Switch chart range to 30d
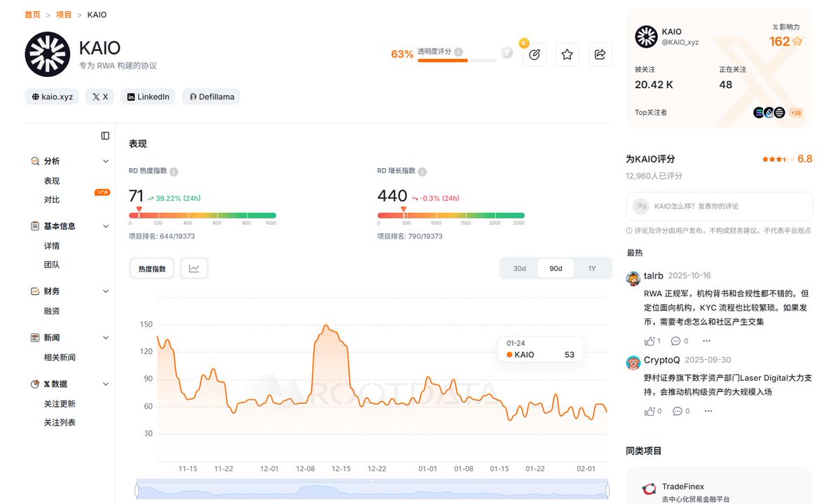840x504 pixels. 519,268
